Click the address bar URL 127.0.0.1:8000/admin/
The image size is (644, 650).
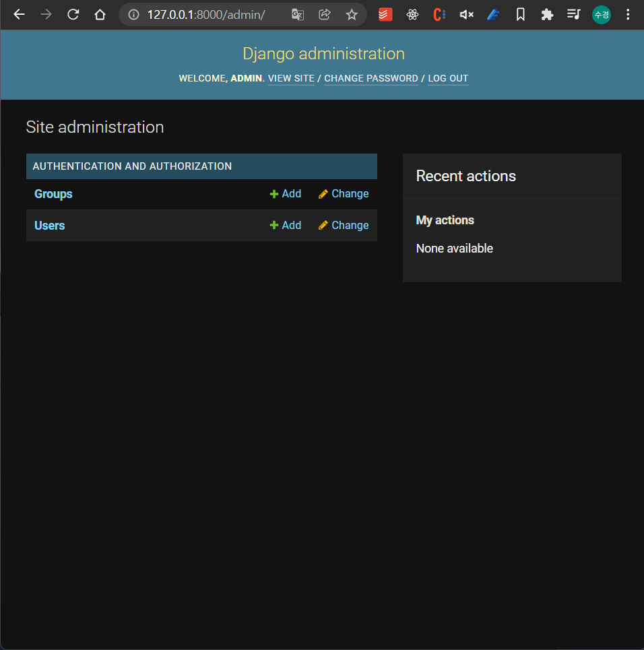(x=206, y=15)
